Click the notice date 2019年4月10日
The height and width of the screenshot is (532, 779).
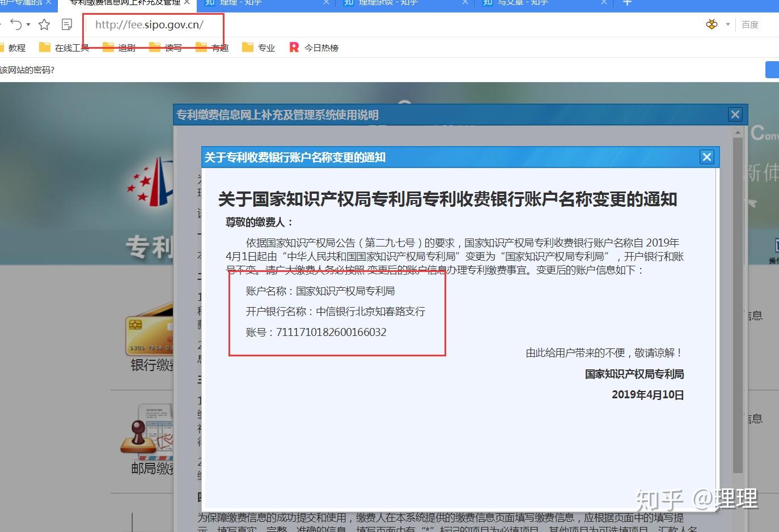point(647,395)
